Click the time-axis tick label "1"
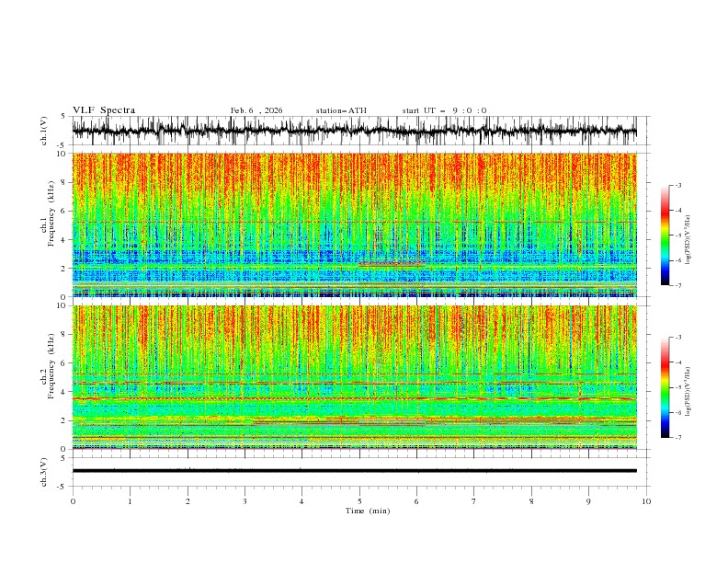Screen dimensions: 728x563 pyautogui.click(x=130, y=501)
